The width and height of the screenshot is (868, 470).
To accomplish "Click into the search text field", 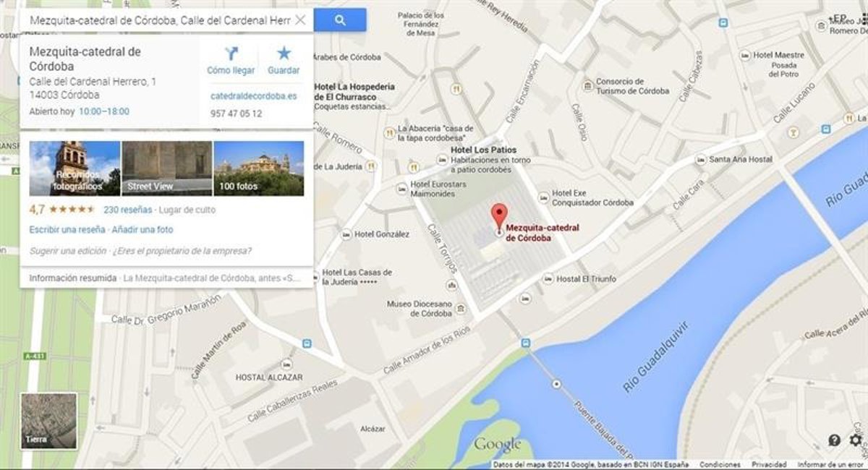I will (x=159, y=20).
